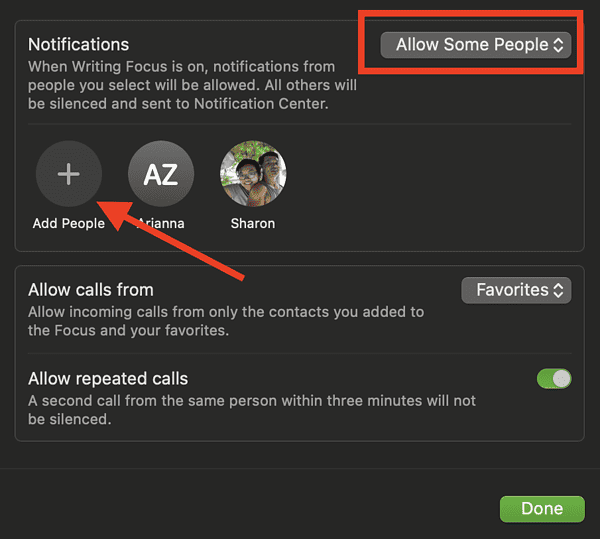Click the white knob of the repeated calls toggle
The image size is (600, 539).
pos(561,379)
